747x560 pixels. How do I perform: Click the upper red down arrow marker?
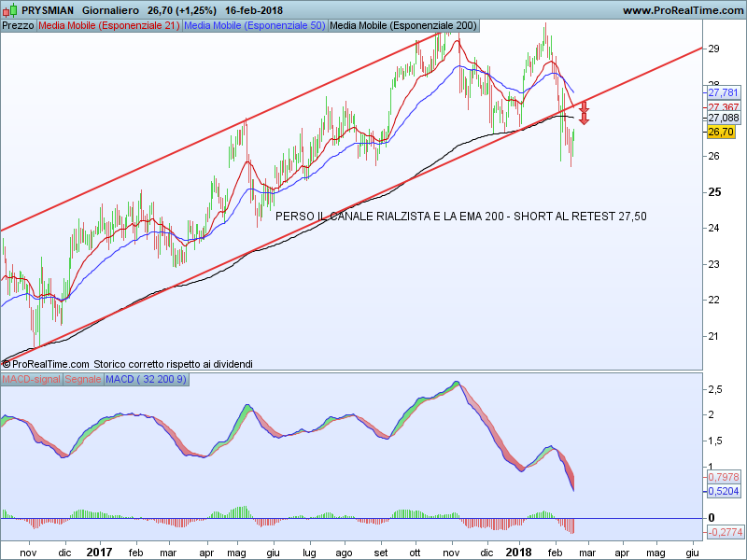584,106
